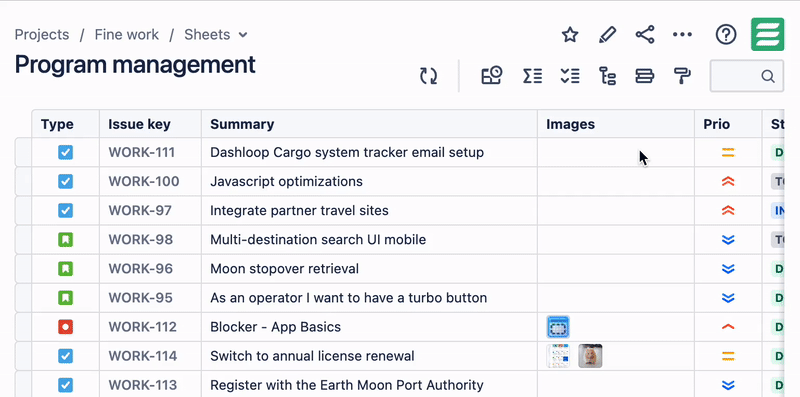The width and height of the screenshot is (800, 397).
Task: Open issue WORK-95
Action: click(x=140, y=298)
